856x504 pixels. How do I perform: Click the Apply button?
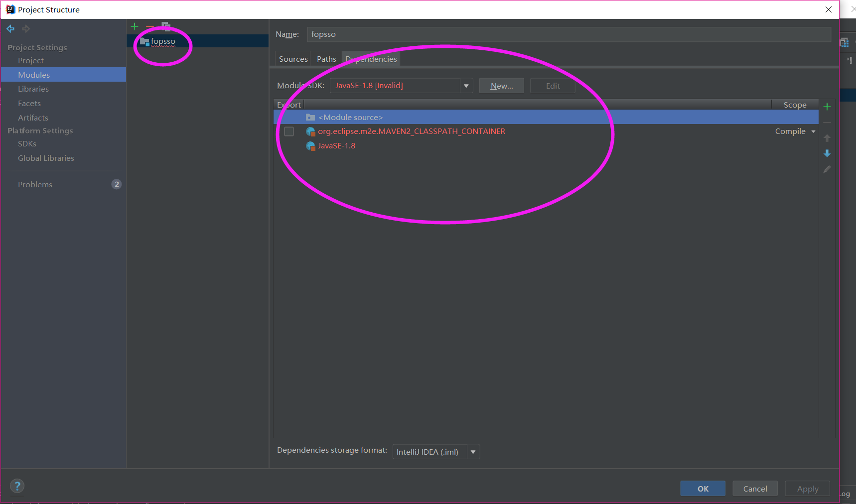(807, 489)
